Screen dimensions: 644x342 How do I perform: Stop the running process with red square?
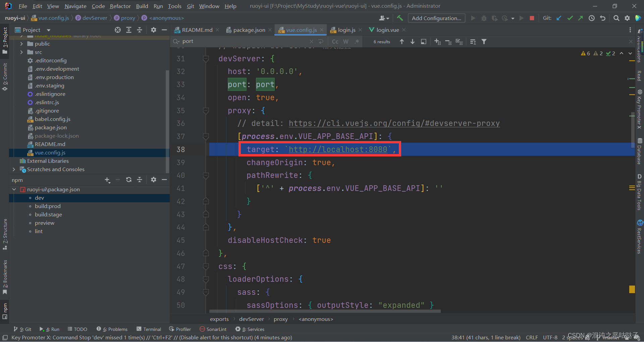(x=532, y=18)
